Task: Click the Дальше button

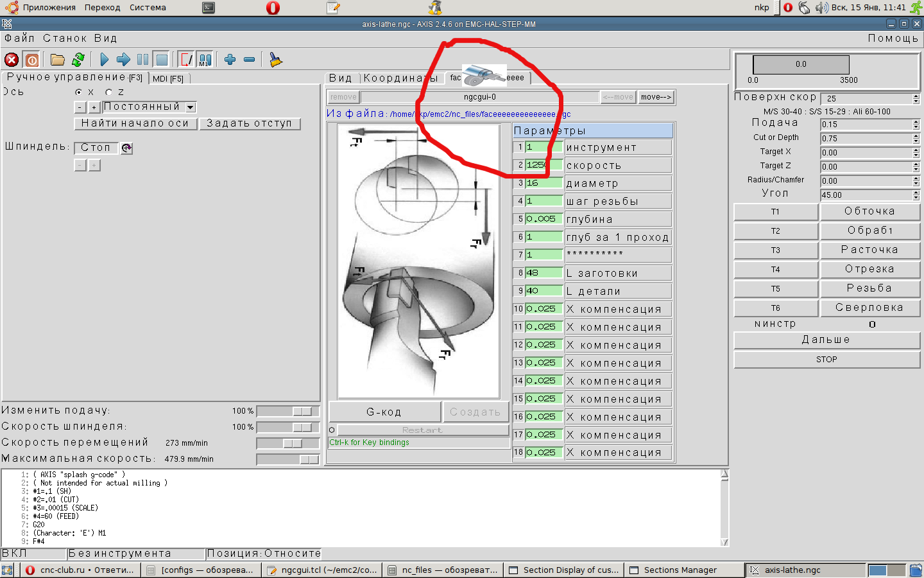Action: click(826, 340)
